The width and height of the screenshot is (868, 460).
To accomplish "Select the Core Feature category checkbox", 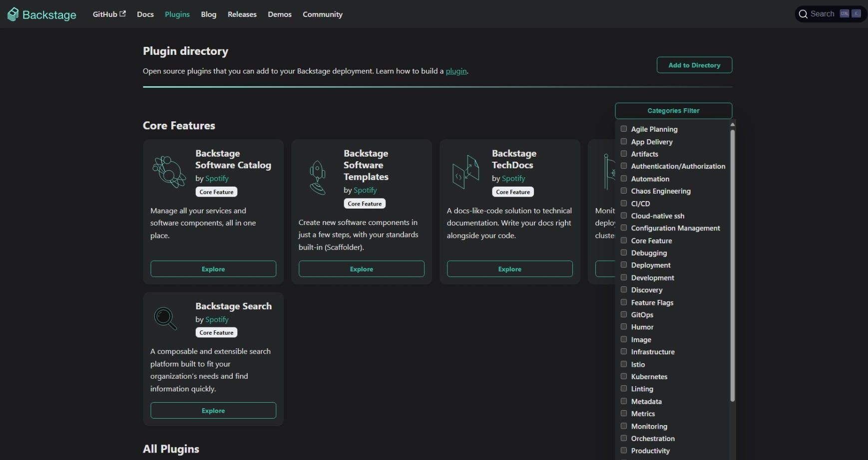I will pos(624,240).
